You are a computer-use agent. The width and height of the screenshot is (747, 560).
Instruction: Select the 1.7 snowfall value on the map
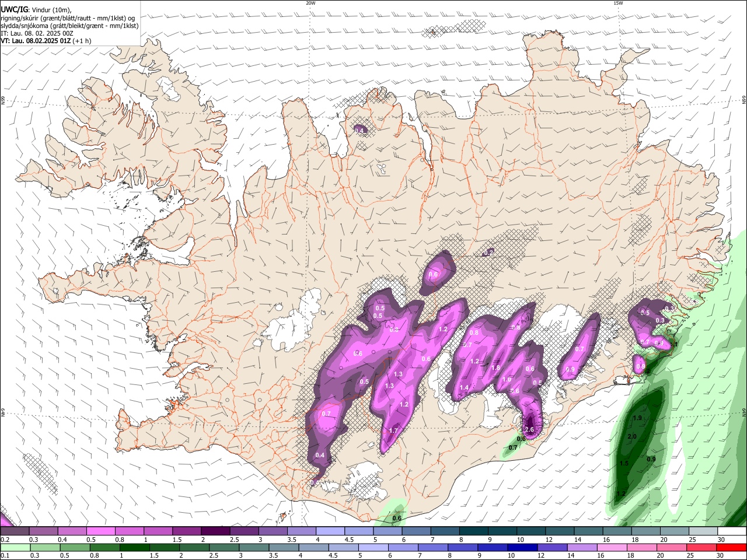click(x=393, y=430)
